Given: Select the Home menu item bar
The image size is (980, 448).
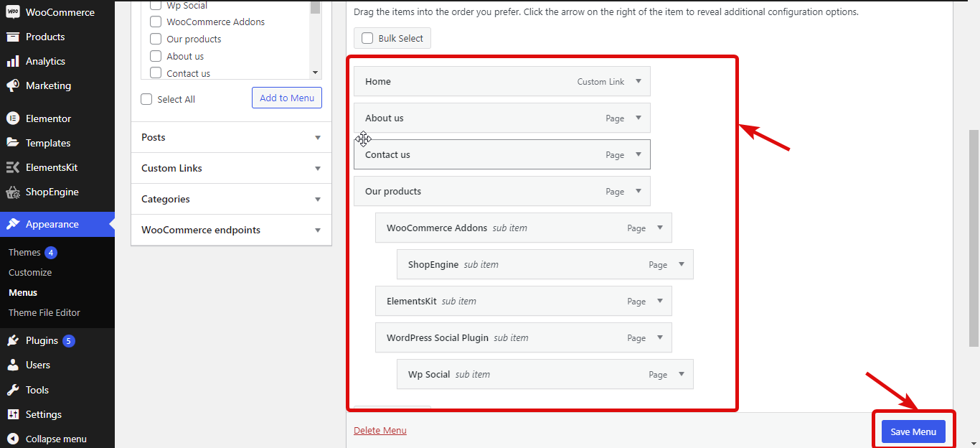Looking at the screenshot, I should [x=502, y=81].
